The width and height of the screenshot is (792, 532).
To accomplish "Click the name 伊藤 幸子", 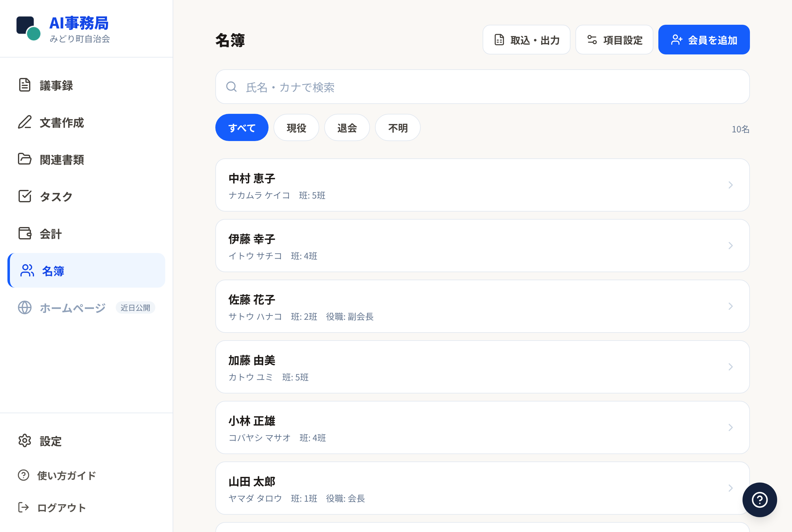I will pyautogui.click(x=252, y=239).
